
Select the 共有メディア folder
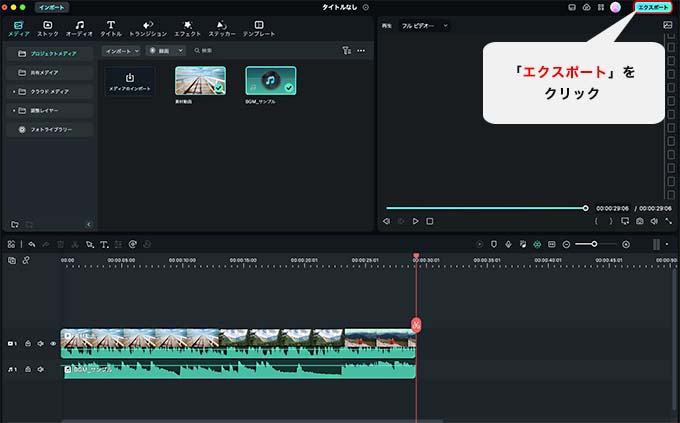(x=50, y=72)
